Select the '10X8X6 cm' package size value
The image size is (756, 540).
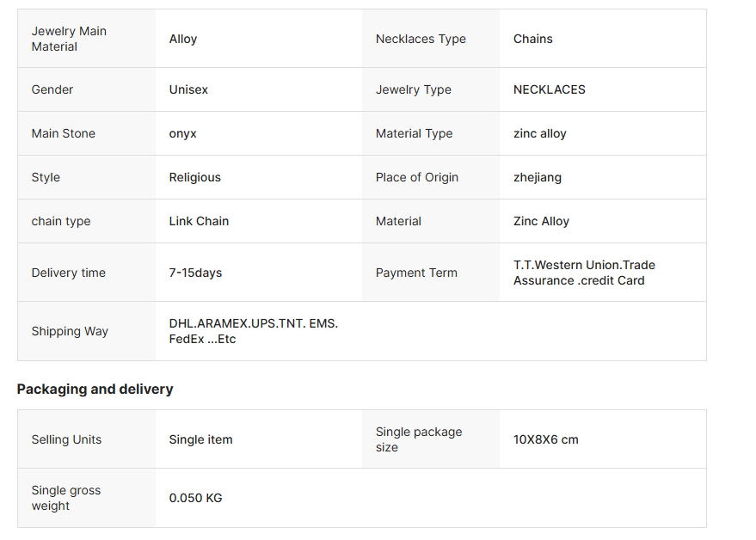click(x=546, y=439)
